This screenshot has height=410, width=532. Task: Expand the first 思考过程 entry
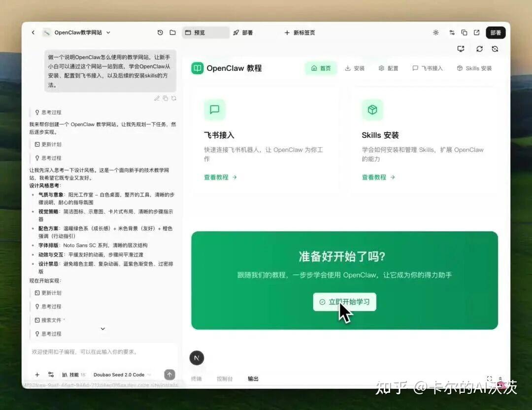point(48,112)
